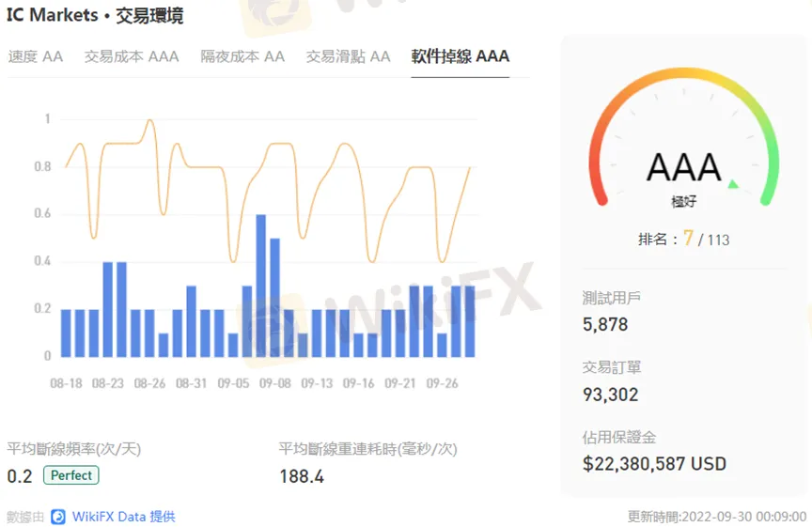Click the 平均斷線頻率(次/天) label
This screenshot has height=527, width=812.
[74, 448]
